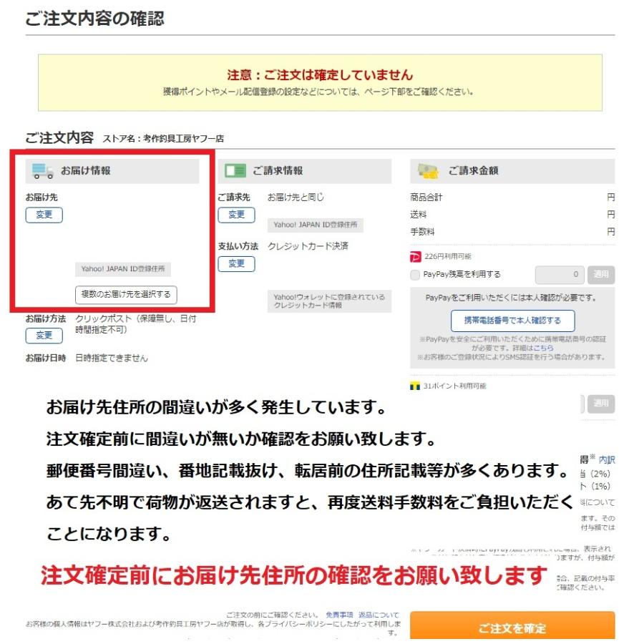
Task: Select 複数のお届け先を選択する
Action: 125,295
